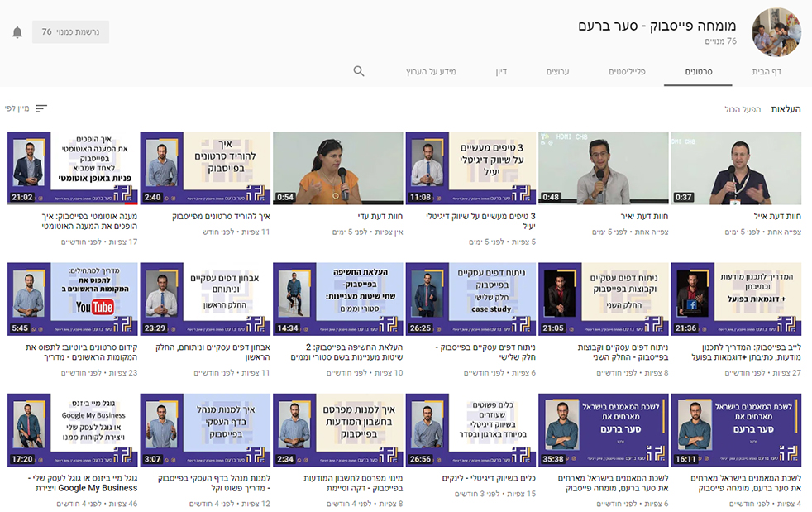Open the מידע על הערוץ tab

click(431, 72)
